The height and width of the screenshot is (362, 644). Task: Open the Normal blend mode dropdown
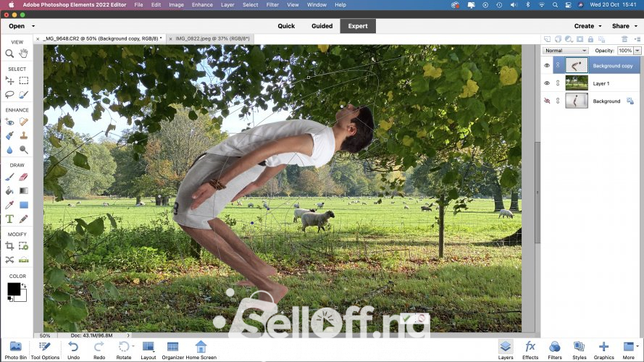tap(566, 51)
